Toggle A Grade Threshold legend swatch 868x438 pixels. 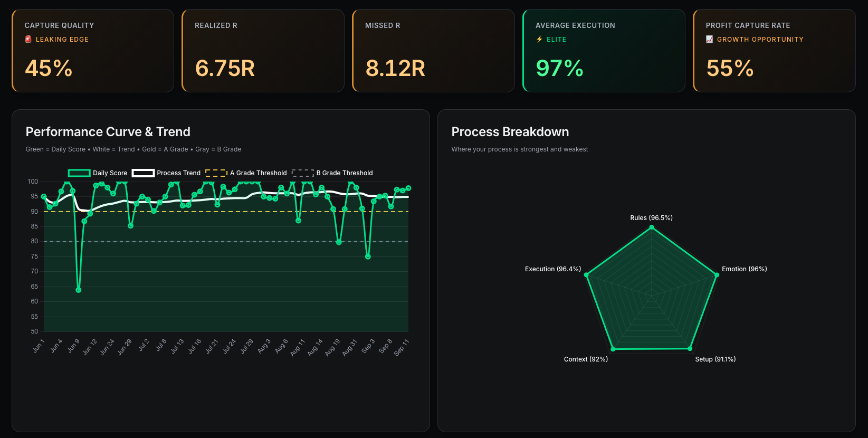point(216,173)
